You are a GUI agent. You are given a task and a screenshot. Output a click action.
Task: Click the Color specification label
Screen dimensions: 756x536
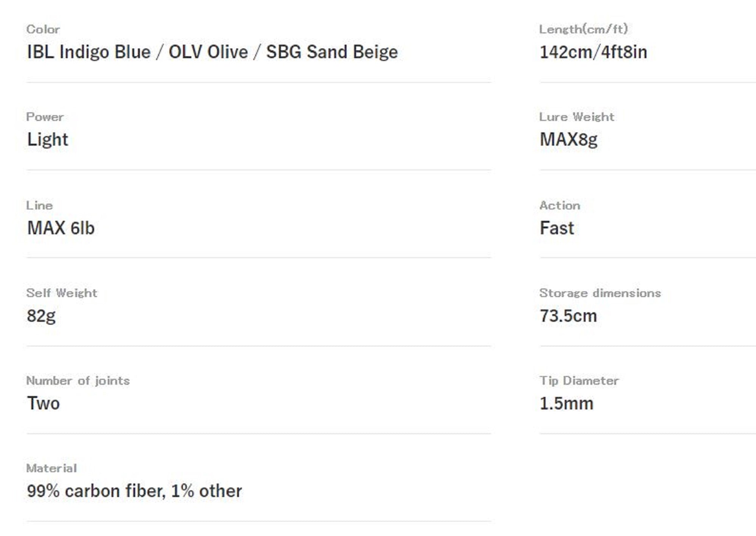(x=43, y=29)
